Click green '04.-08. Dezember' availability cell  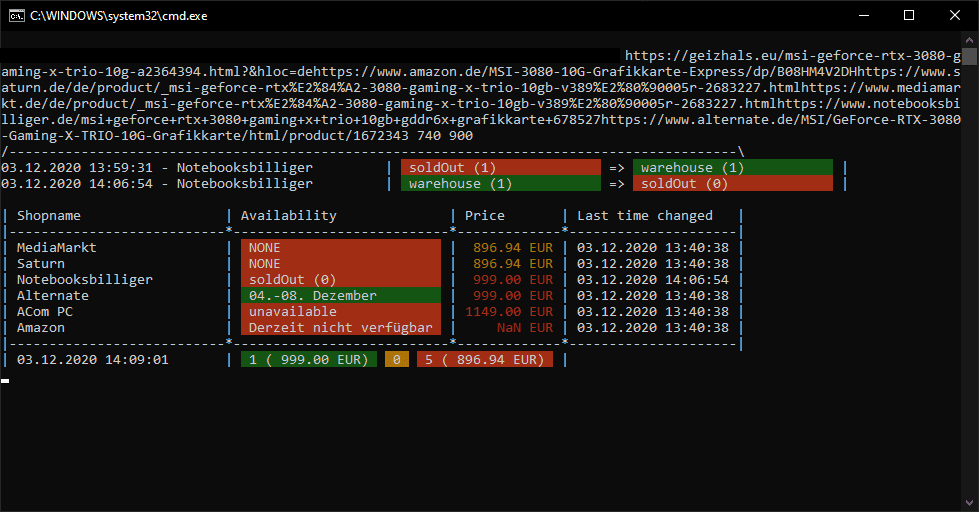tap(341, 295)
